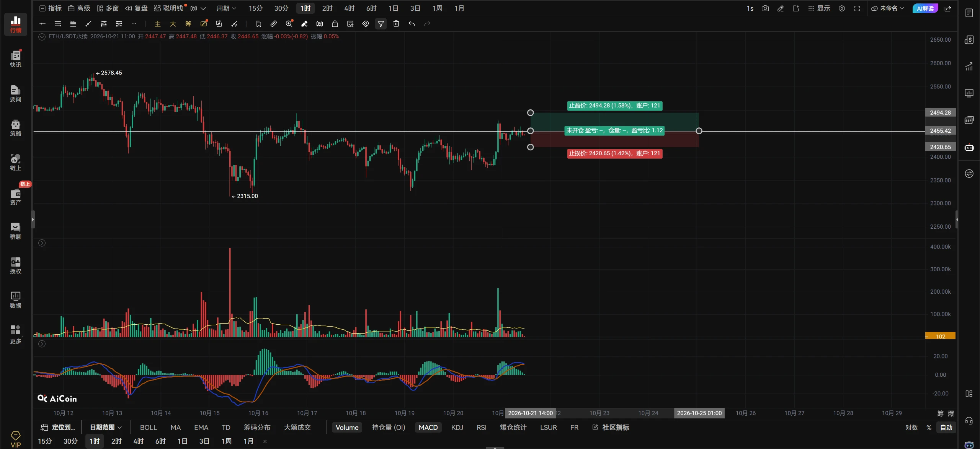980x449 pixels.
Task: Toggle the MACD indicator
Action: [428, 427]
